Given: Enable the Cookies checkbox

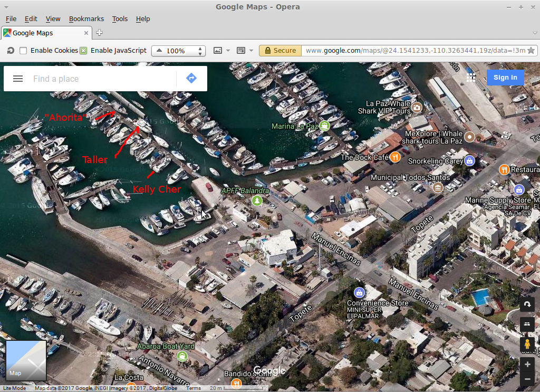Looking at the screenshot, I should tap(23, 51).
